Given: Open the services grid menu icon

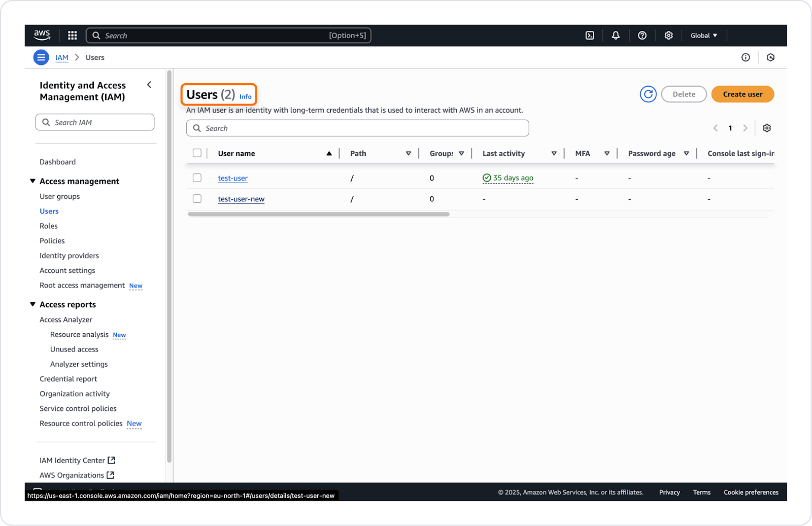Looking at the screenshot, I should 72,36.
